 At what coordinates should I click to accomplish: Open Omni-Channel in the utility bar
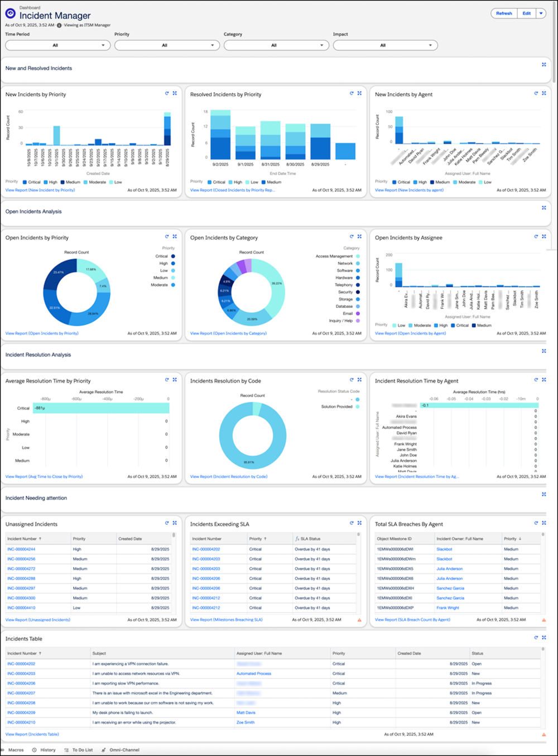pyautogui.click(x=121, y=750)
